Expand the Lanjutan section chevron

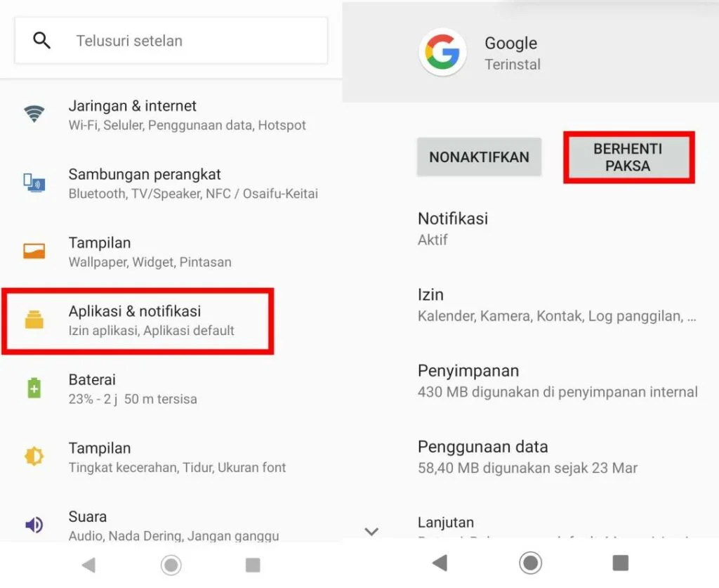[371, 531]
